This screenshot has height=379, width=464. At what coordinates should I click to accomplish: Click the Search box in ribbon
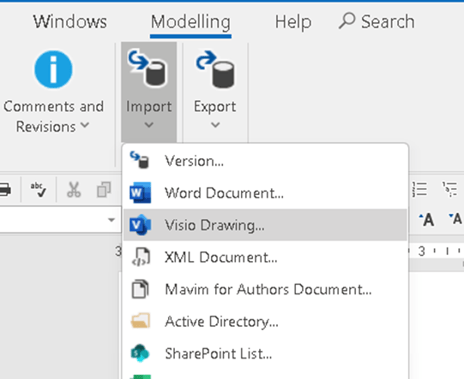[377, 22]
